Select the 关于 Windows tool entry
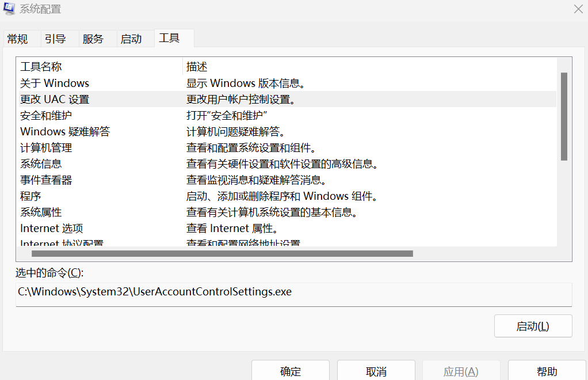Viewport: 588px width, 380px height. pyautogui.click(x=55, y=83)
